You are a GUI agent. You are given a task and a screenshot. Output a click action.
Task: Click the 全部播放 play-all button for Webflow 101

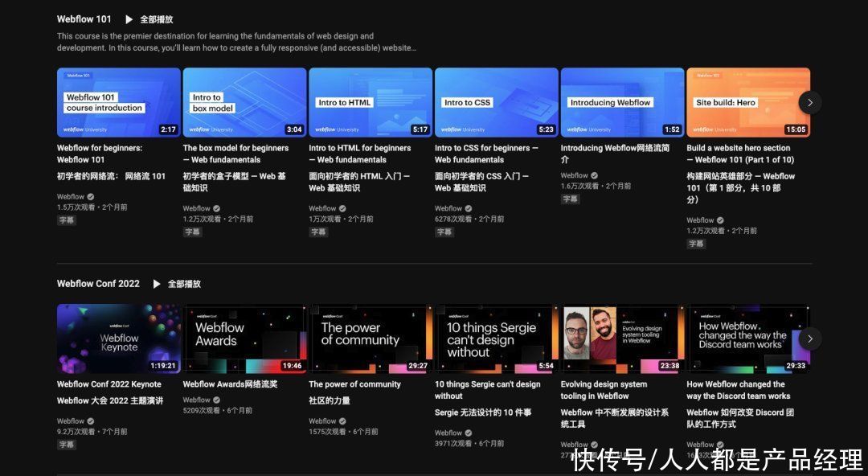[x=149, y=19]
